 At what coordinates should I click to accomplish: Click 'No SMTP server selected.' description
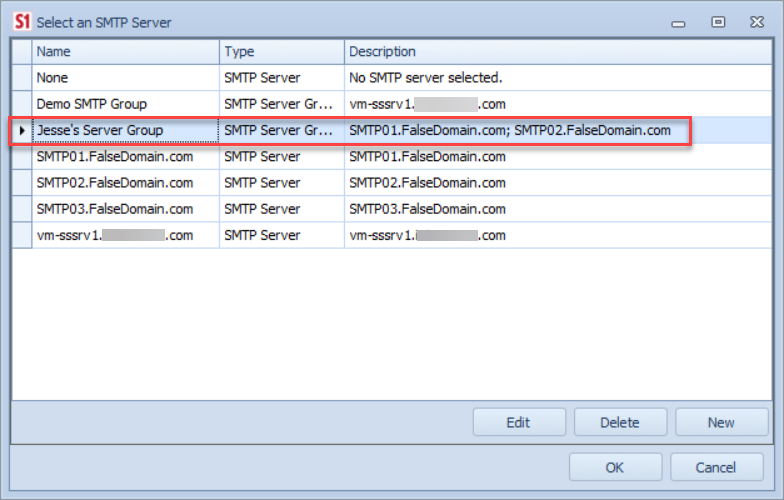(558, 78)
